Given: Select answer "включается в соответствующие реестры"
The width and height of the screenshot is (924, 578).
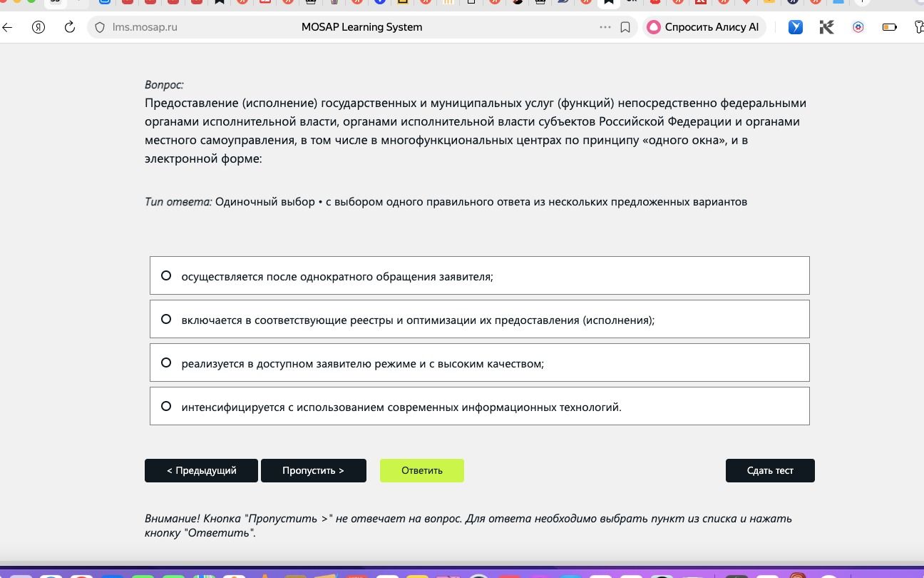Looking at the screenshot, I should pos(480,319).
